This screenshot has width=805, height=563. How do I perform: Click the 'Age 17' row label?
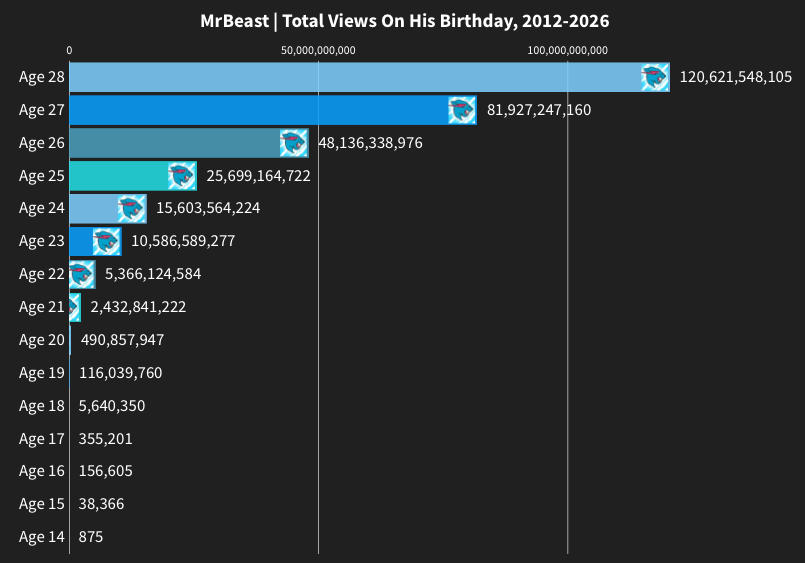tap(42, 439)
